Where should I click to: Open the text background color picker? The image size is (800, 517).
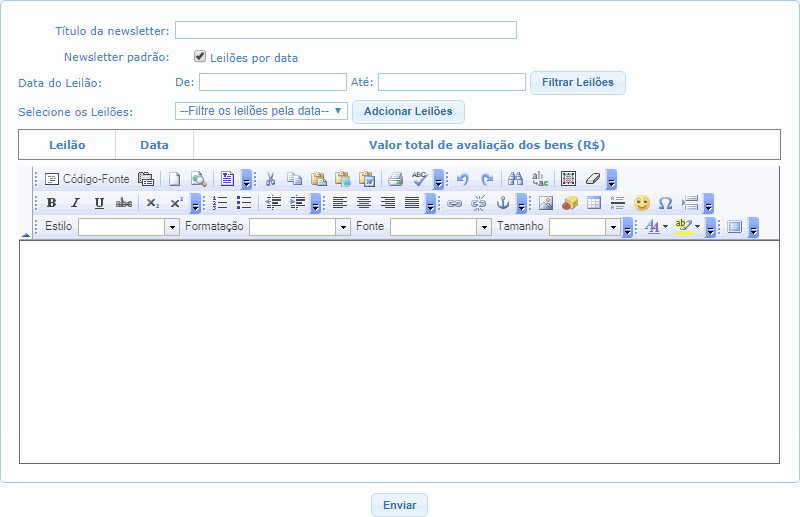[687, 227]
